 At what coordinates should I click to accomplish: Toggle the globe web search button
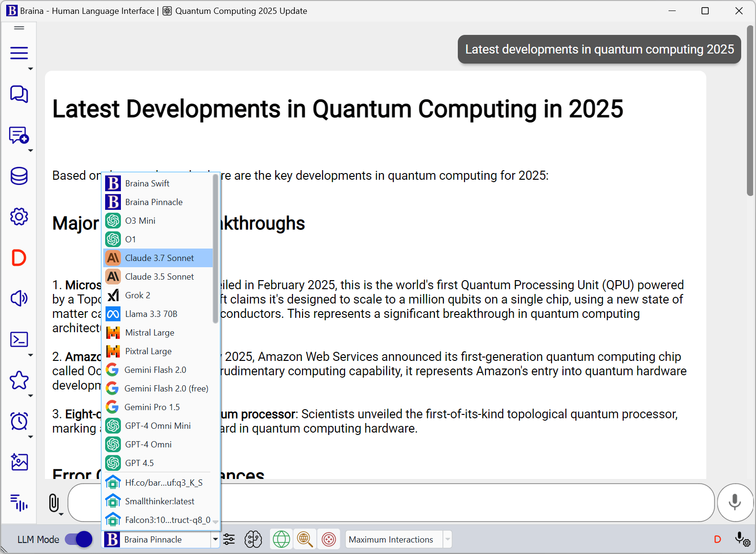click(x=281, y=539)
